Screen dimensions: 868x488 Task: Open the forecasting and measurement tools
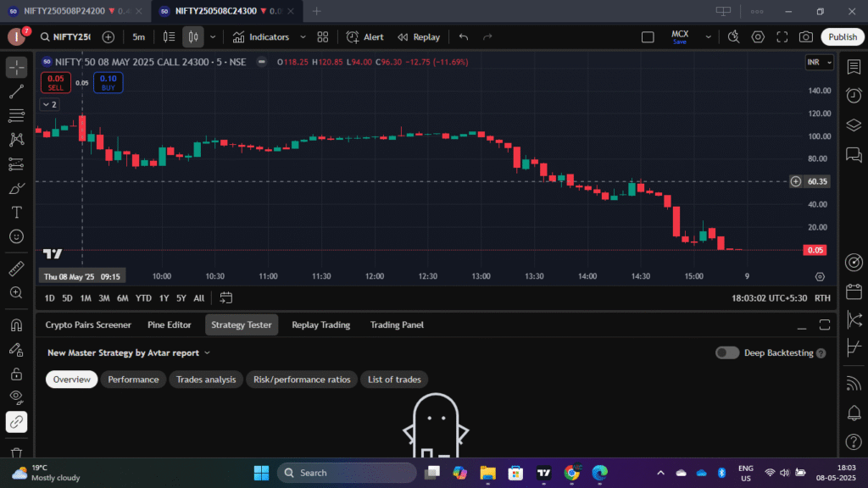pos(17,164)
